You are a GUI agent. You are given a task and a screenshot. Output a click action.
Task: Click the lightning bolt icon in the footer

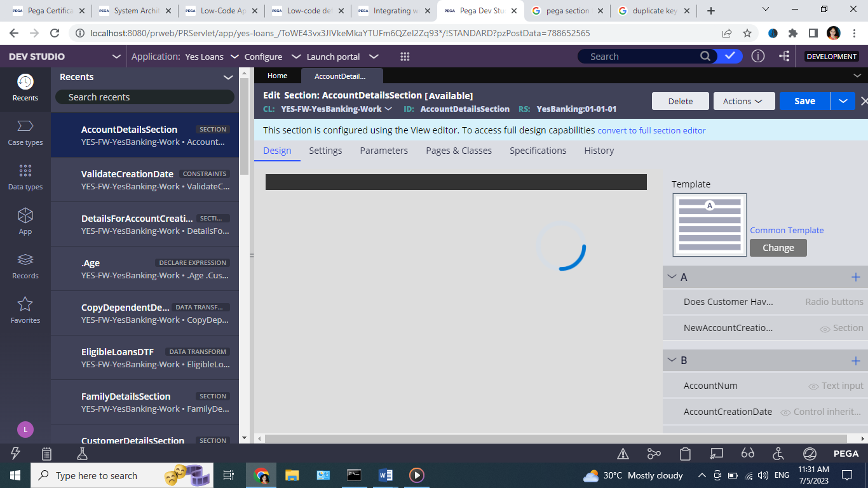point(16,454)
